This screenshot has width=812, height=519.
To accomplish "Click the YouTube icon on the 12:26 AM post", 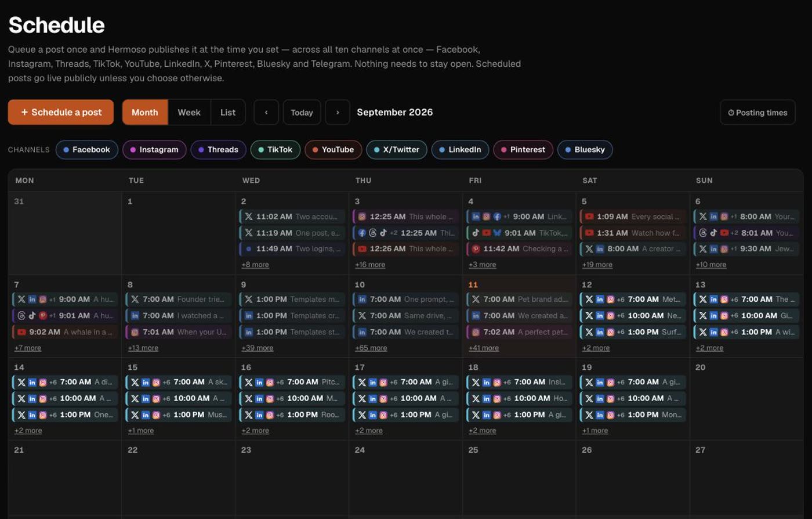I will tap(362, 249).
